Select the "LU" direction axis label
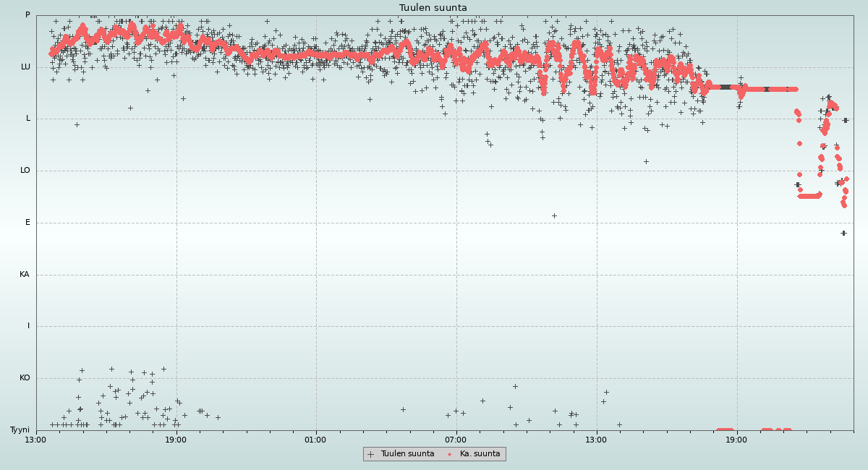The image size is (868, 470). (x=25, y=67)
